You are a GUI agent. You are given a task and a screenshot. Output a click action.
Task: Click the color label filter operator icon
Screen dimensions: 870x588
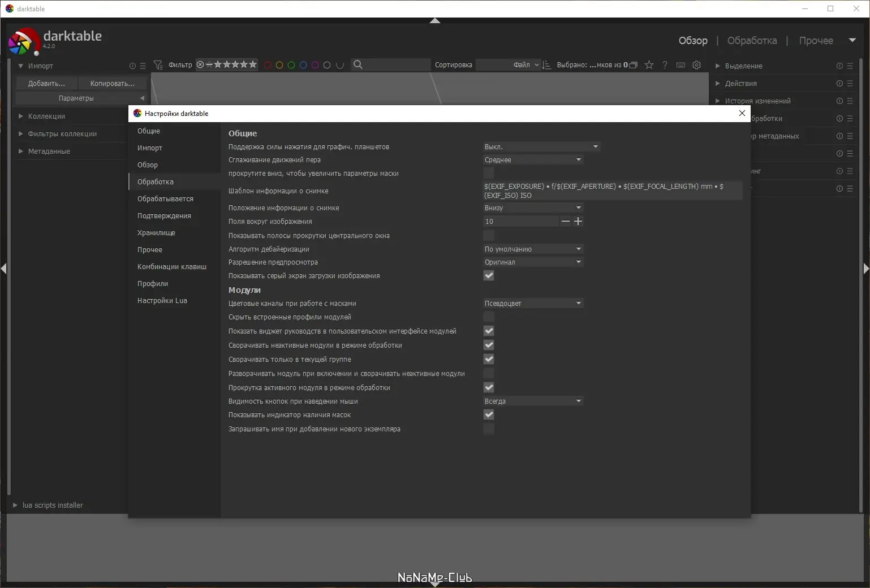(340, 65)
